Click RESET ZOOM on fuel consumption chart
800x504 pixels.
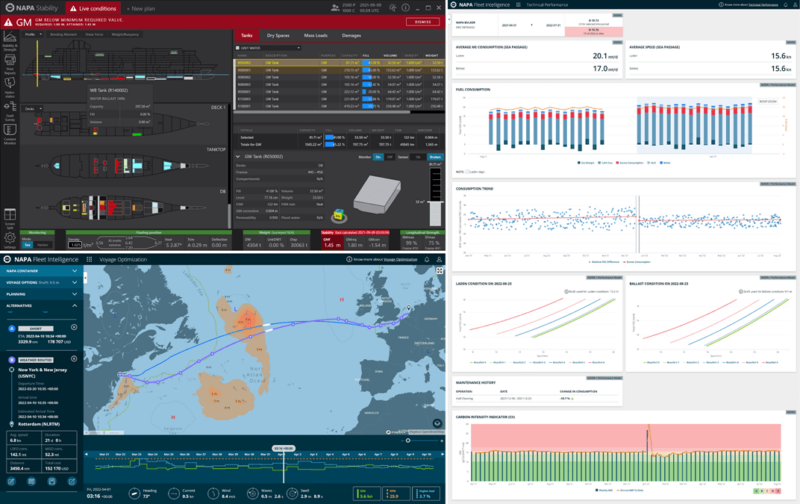[767, 102]
